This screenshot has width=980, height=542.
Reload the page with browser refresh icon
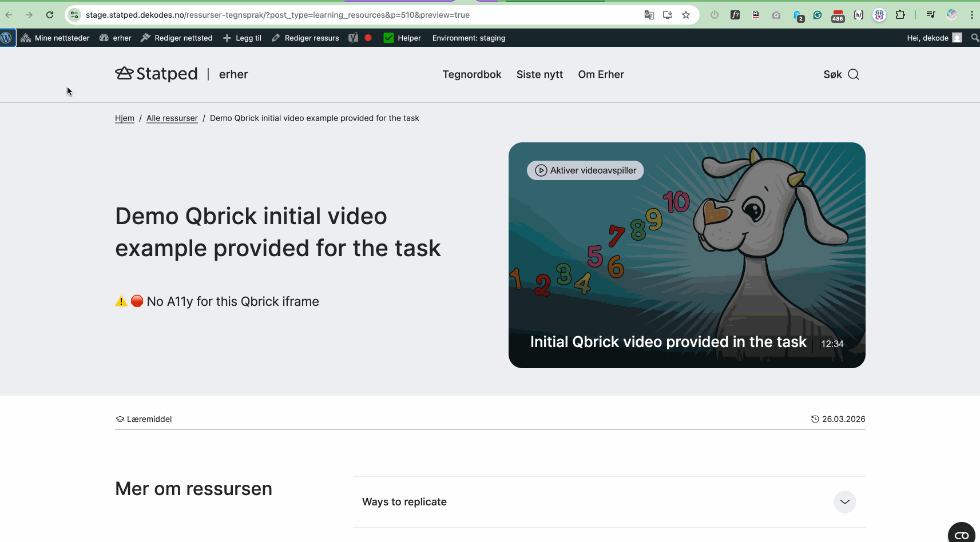[x=50, y=15]
